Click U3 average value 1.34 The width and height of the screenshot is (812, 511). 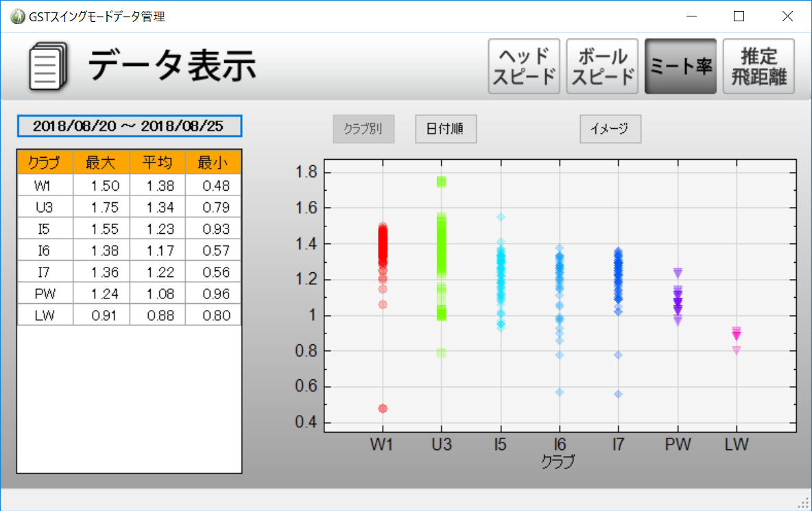click(158, 207)
